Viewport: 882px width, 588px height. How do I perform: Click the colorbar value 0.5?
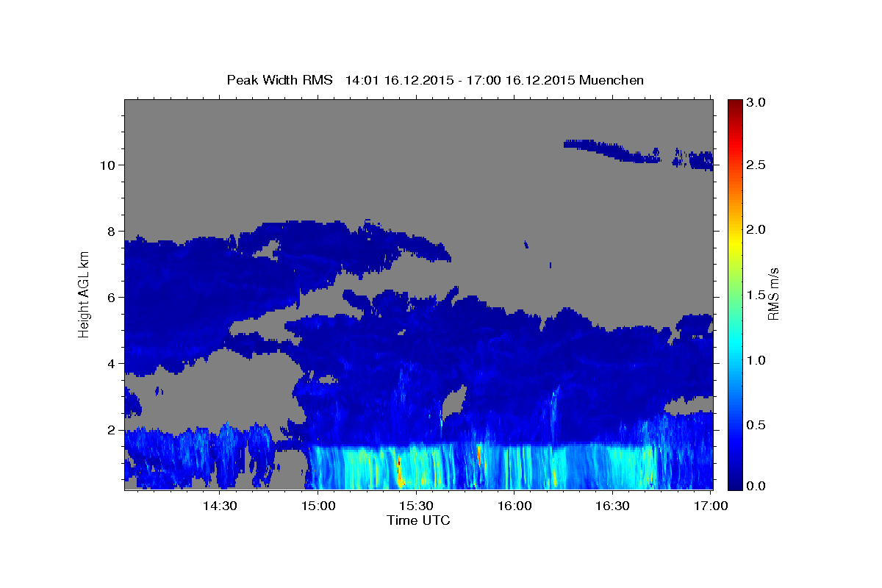coord(756,425)
